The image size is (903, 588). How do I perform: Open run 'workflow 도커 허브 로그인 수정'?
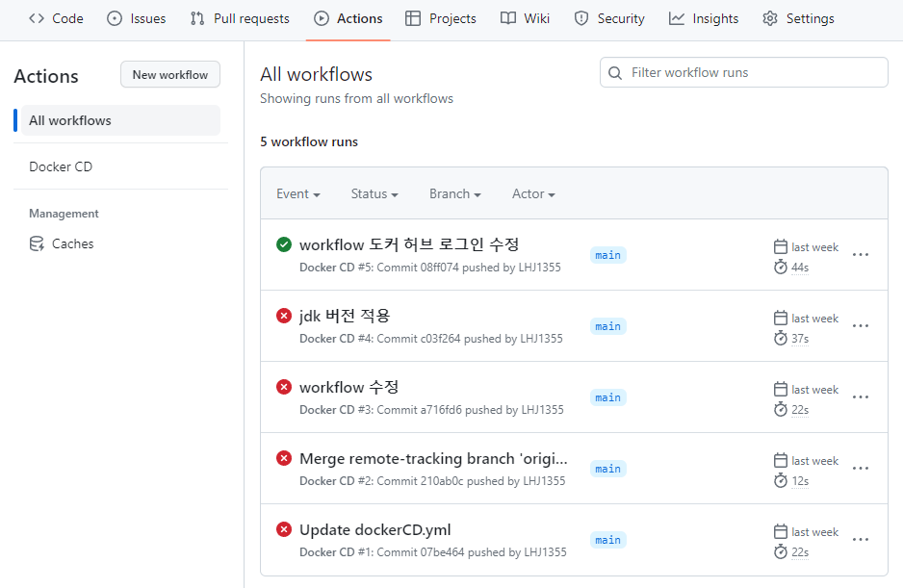(x=409, y=244)
